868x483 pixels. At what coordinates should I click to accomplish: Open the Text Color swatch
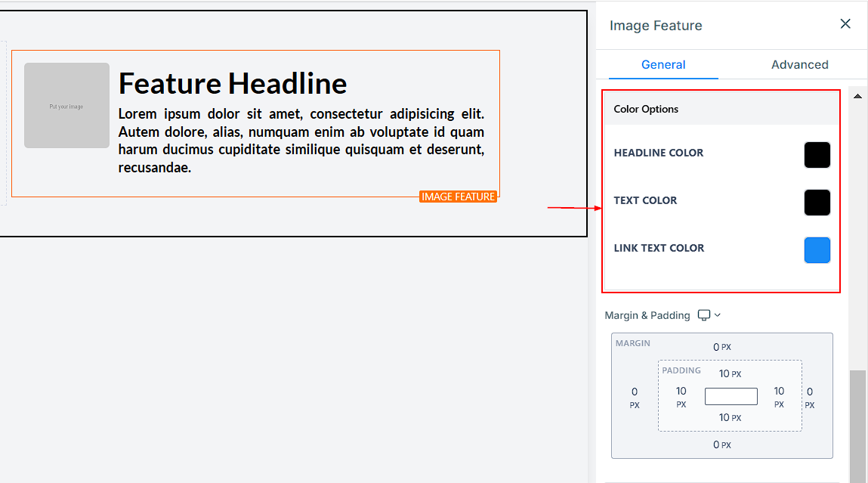tap(817, 203)
